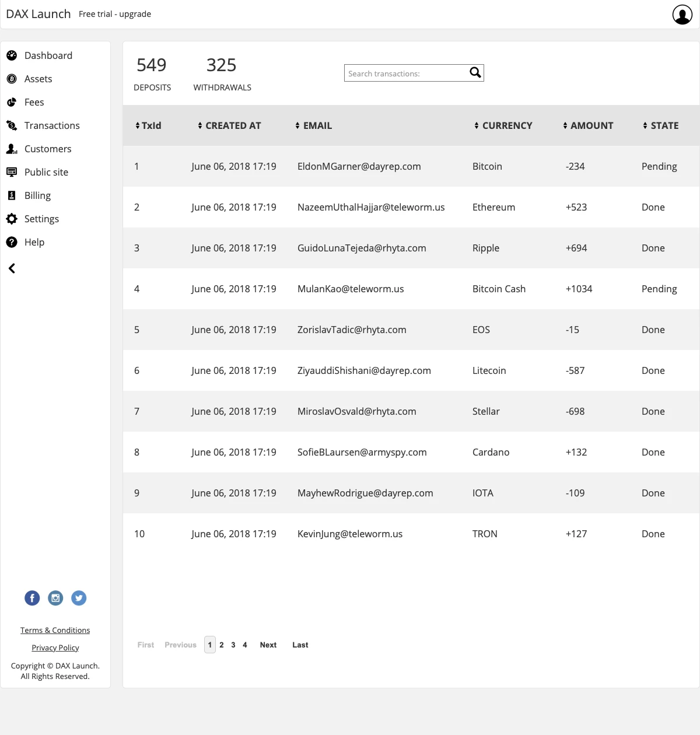Click Last pagination button
700x735 pixels.
coord(300,645)
